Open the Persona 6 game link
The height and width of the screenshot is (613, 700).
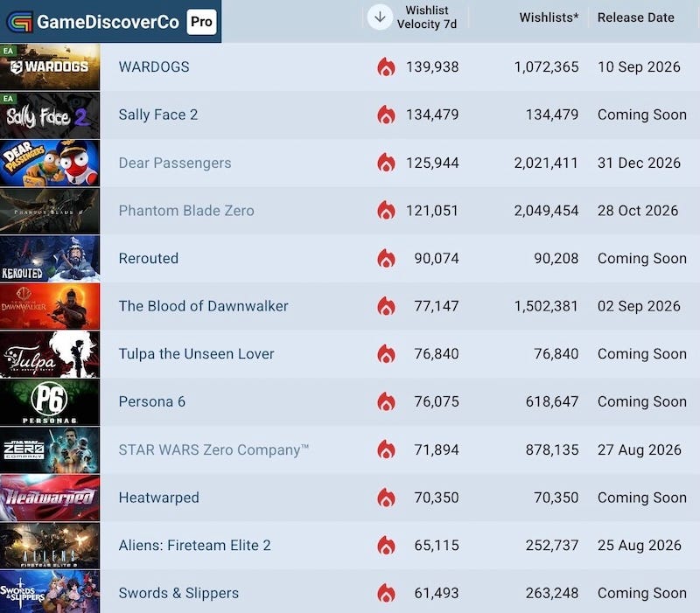click(x=151, y=401)
